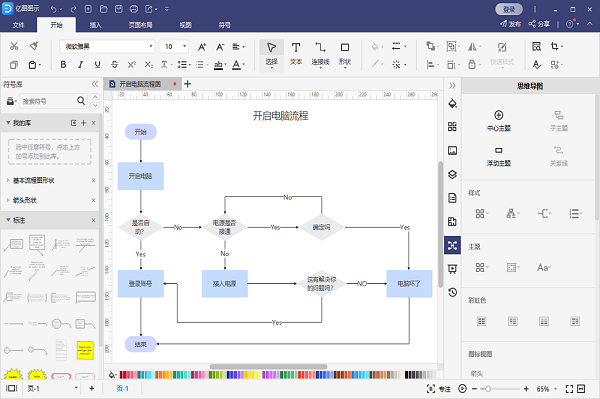The image size is (600, 399).
Task: Open the 文件 menu
Action: (x=18, y=25)
